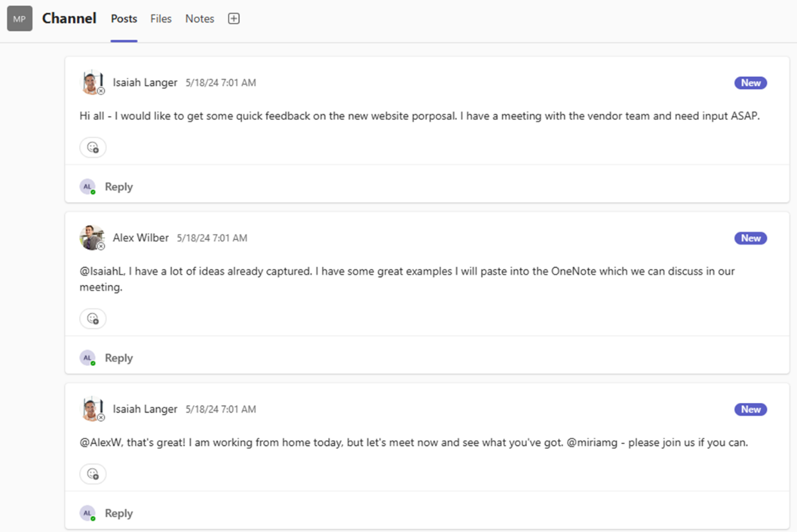This screenshot has width=797, height=532.
Task: Open the Notes tab
Action: pos(199,19)
